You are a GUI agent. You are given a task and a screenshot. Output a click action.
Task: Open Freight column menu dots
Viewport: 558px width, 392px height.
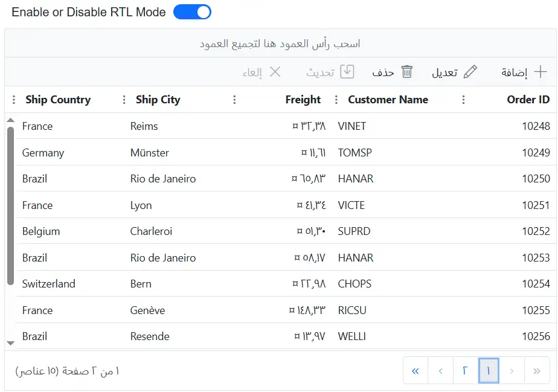[235, 100]
